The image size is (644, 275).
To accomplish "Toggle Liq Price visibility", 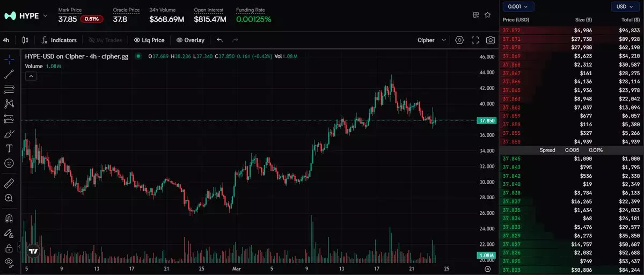I will click(149, 40).
